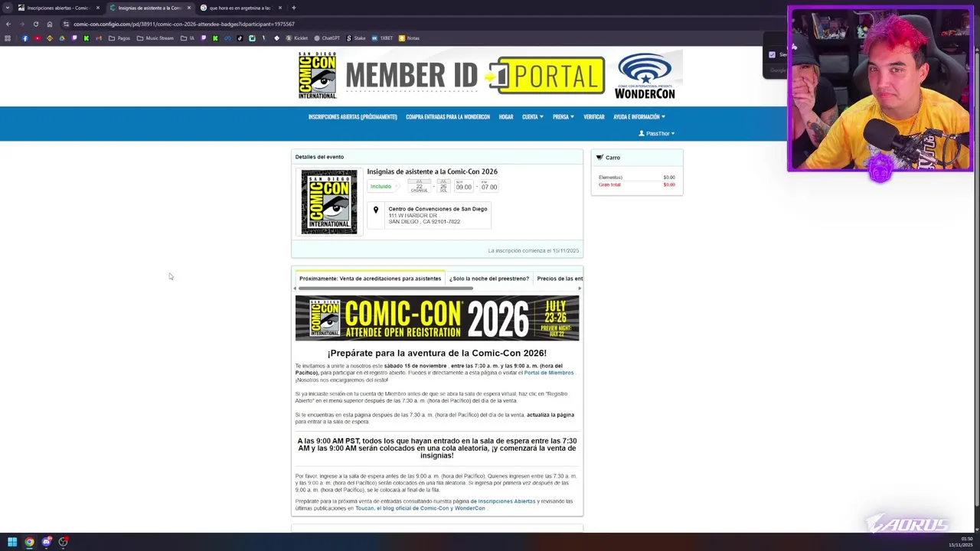Click the Comic-Con event thumbnail image
This screenshot has height=551, width=980.
pos(329,202)
